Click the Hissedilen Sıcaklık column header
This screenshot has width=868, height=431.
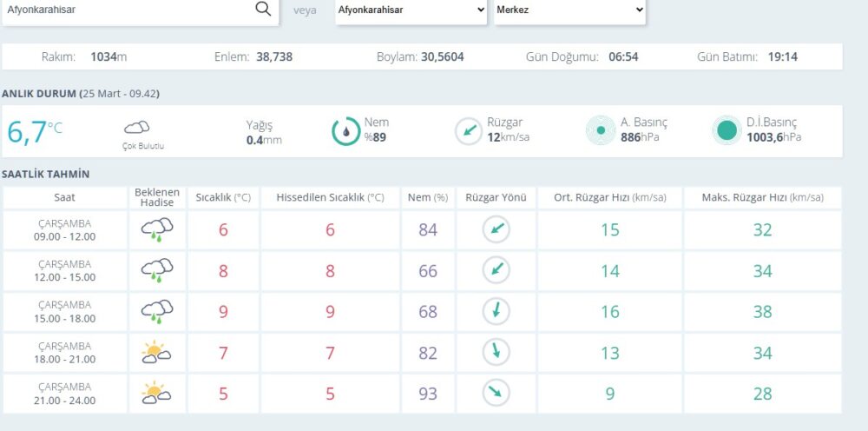click(330, 197)
